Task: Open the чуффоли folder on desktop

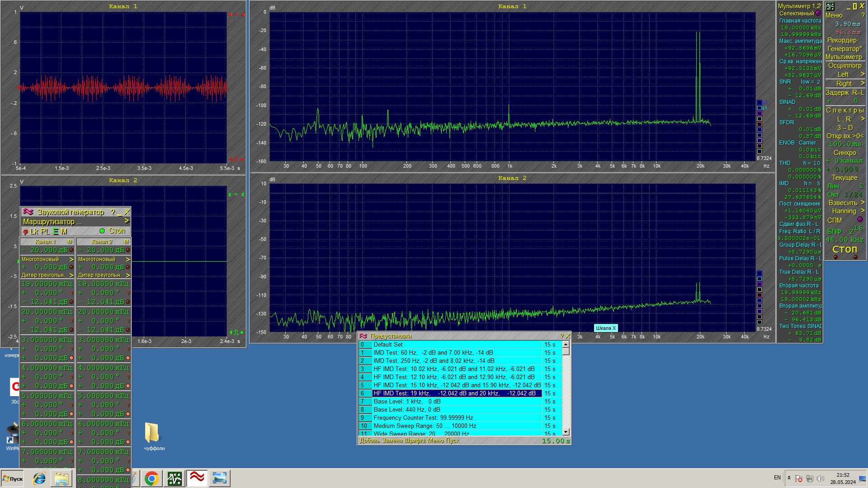Action: (x=154, y=436)
